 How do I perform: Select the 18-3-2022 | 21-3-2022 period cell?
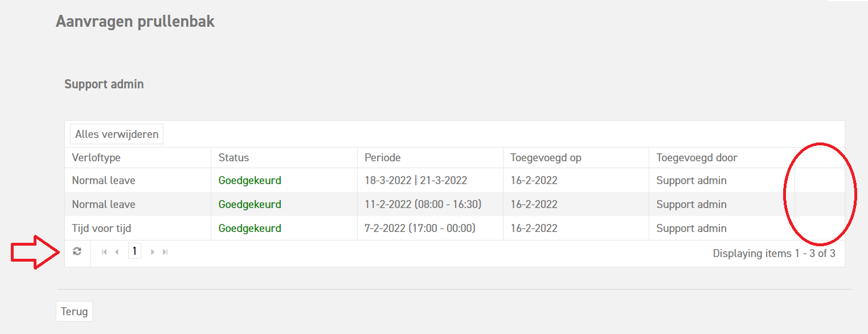click(x=416, y=181)
